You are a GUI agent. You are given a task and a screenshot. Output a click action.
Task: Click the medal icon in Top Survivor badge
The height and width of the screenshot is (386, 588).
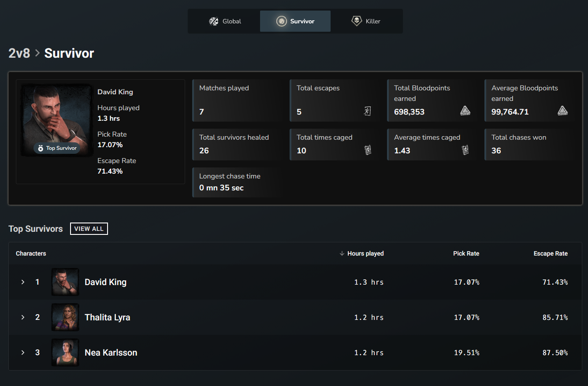click(x=41, y=148)
